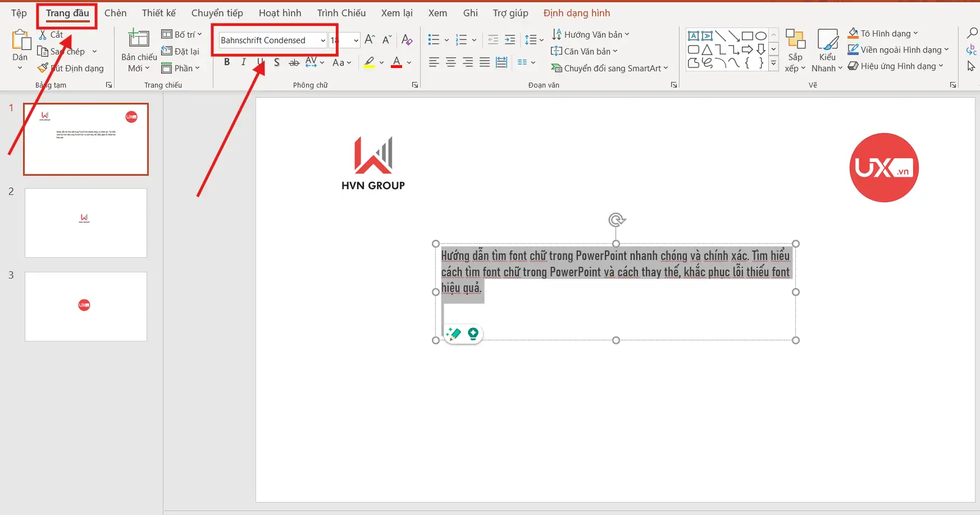980x515 pixels.
Task: Open the Bahnschrift Condensed font dropdown
Action: point(323,40)
